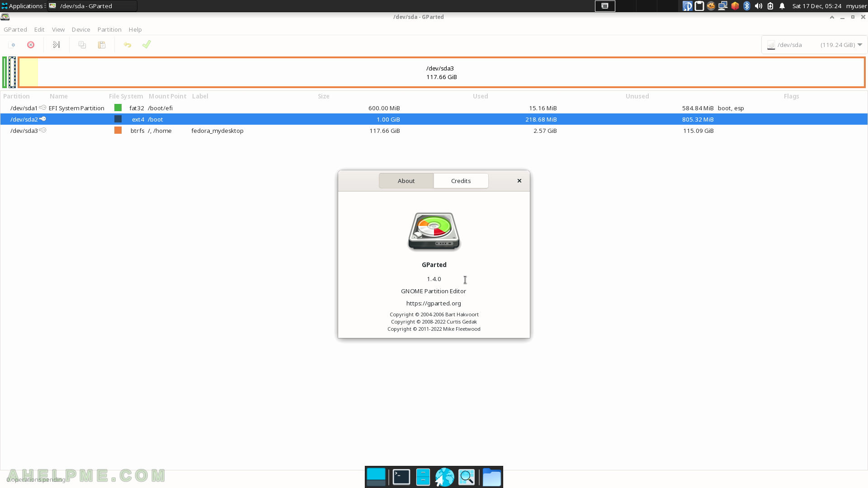The image size is (868, 488).
Task: Select the /dev/sda3 partition row
Action: coord(434,131)
